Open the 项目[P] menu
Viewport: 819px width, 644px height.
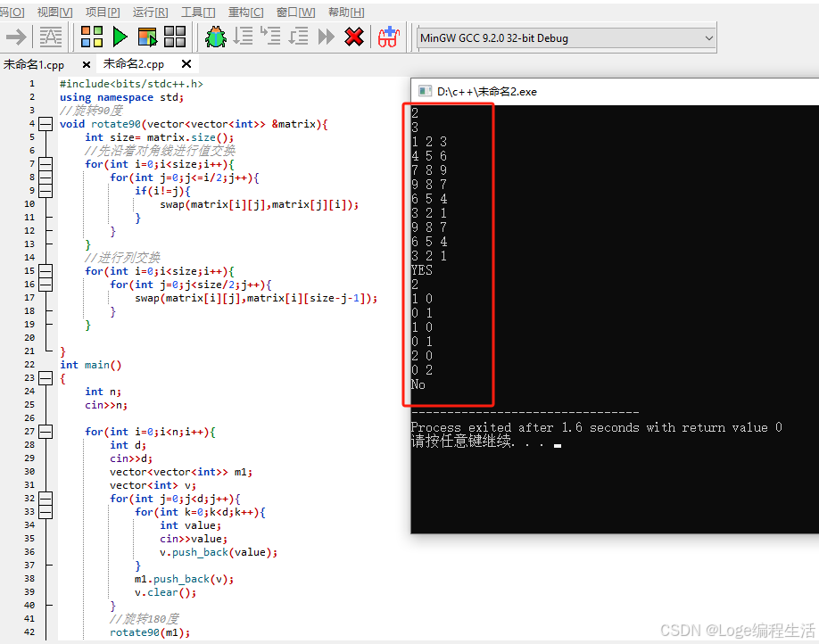[103, 12]
